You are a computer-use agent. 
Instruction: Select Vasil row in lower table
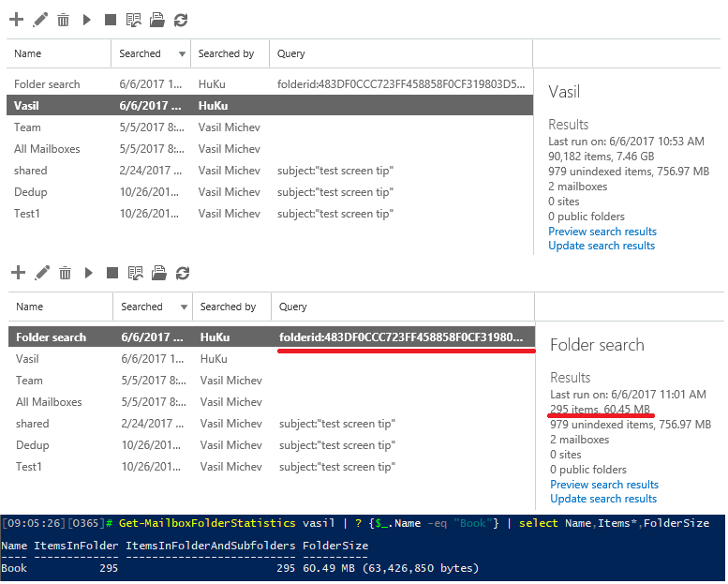(x=272, y=359)
